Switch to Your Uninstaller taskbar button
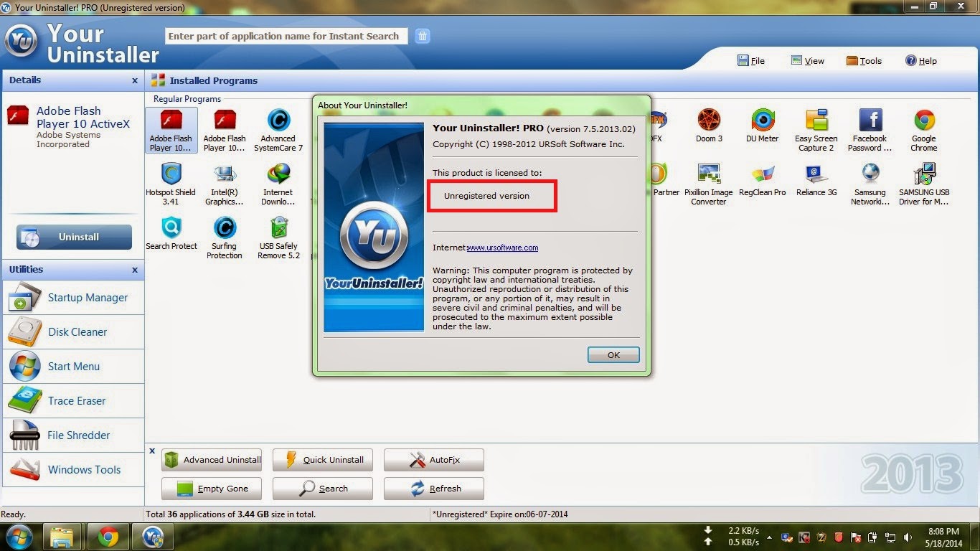 pos(154,537)
